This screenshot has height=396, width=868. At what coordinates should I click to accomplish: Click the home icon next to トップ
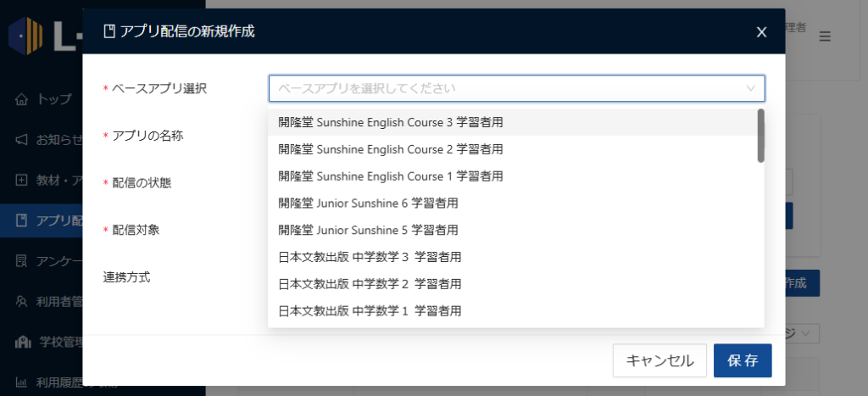coord(21,100)
